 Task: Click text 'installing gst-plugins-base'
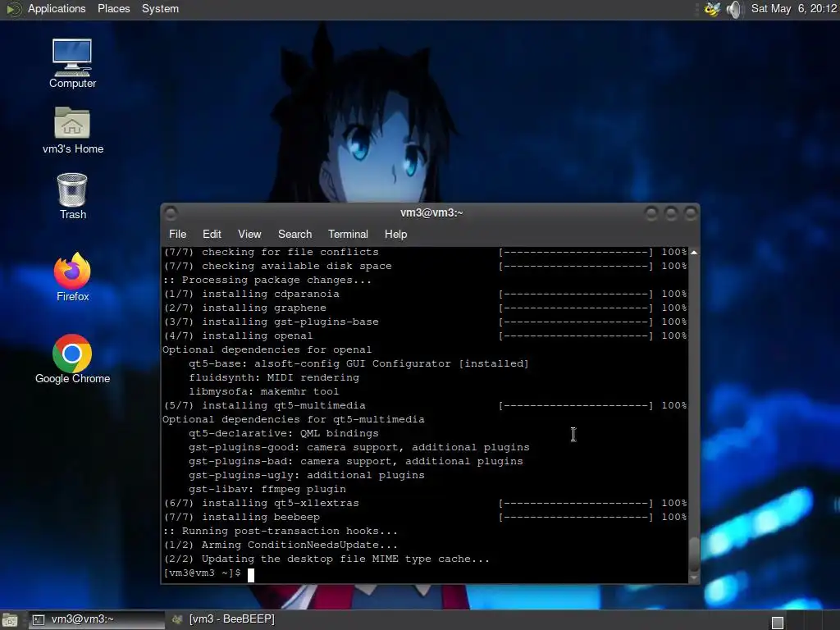pos(290,322)
